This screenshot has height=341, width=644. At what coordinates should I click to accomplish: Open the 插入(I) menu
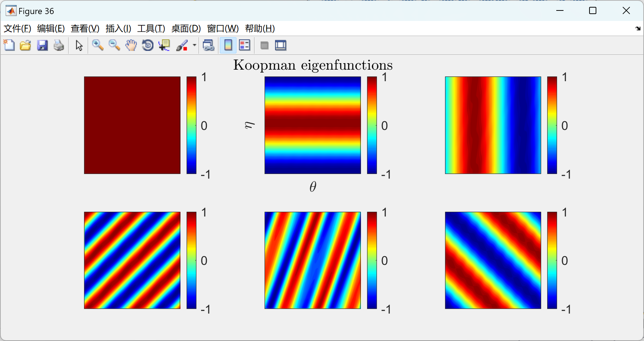pyautogui.click(x=118, y=29)
